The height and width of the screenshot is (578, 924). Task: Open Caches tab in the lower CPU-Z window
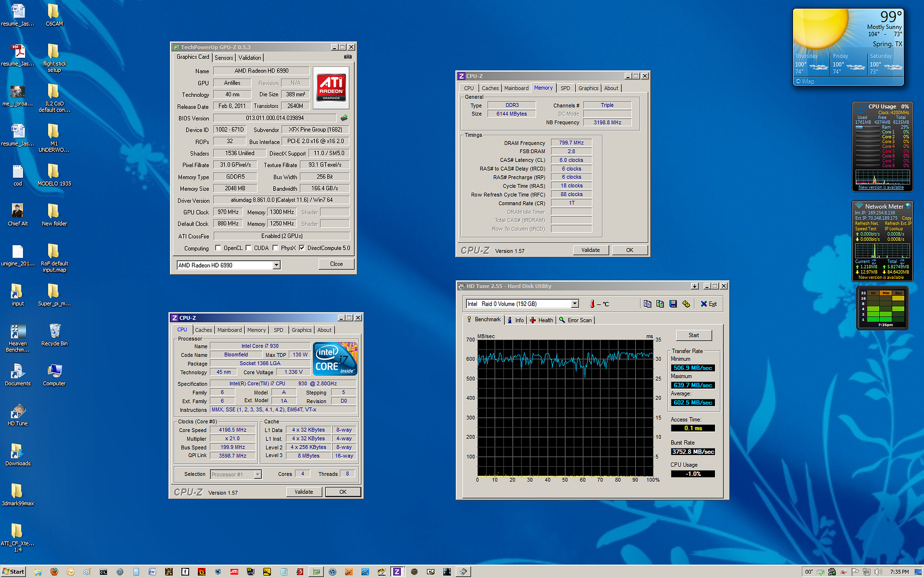tap(203, 330)
